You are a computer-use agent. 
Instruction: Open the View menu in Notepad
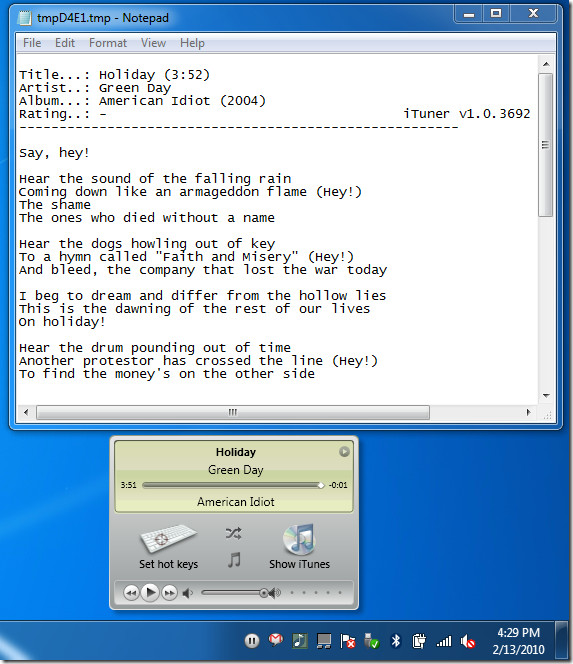pos(153,43)
